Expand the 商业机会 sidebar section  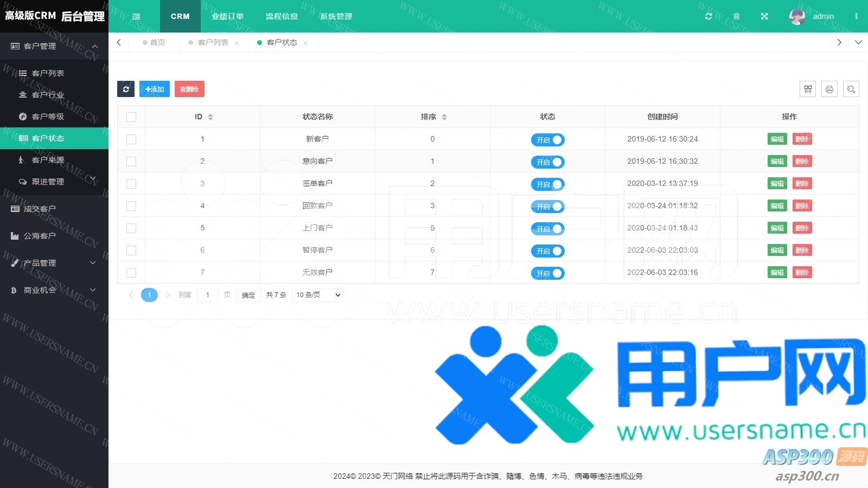coord(54,290)
